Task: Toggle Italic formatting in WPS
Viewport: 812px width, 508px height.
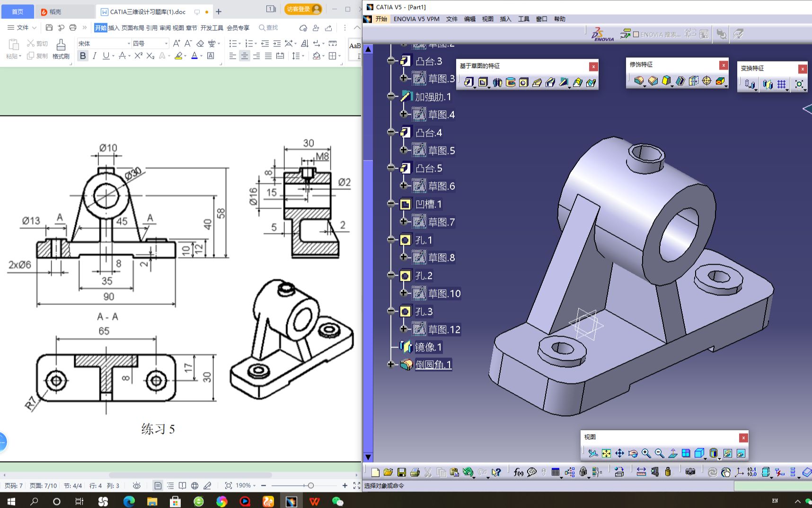Action: pyautogui.click(x=94, y=56)
